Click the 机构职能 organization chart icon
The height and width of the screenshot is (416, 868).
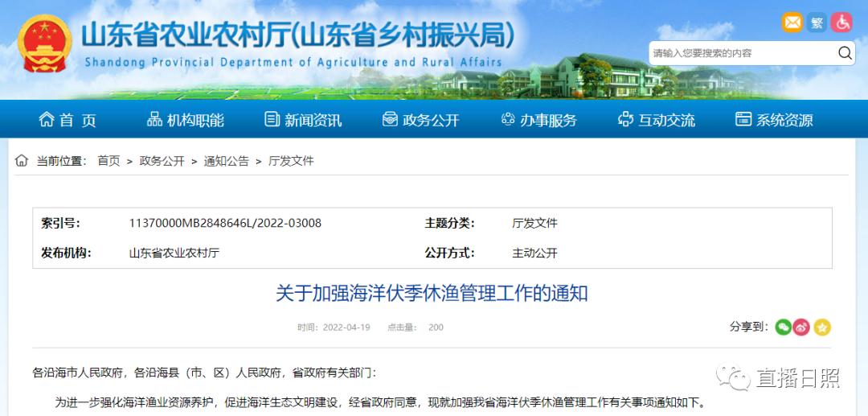(154, 119)
